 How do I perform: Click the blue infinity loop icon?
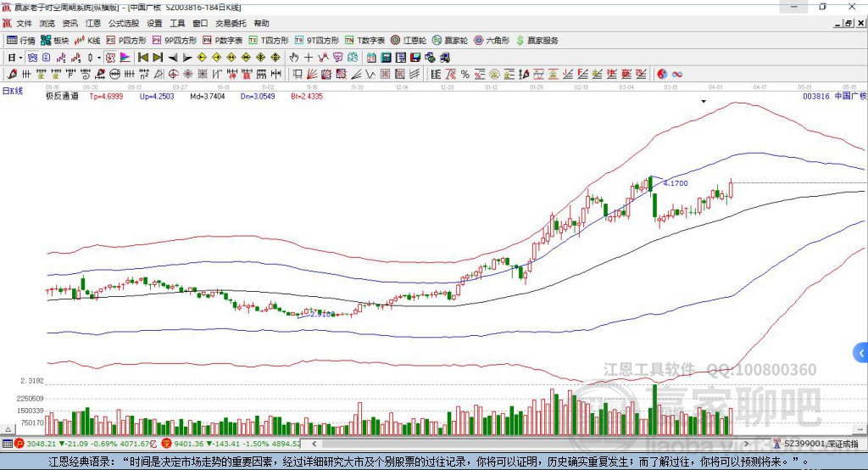(x=677, y=75)
